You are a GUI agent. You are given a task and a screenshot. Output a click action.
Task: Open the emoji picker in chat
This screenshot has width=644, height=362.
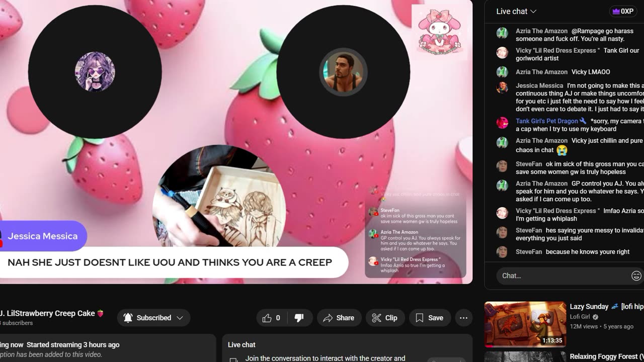pos(636,276)
